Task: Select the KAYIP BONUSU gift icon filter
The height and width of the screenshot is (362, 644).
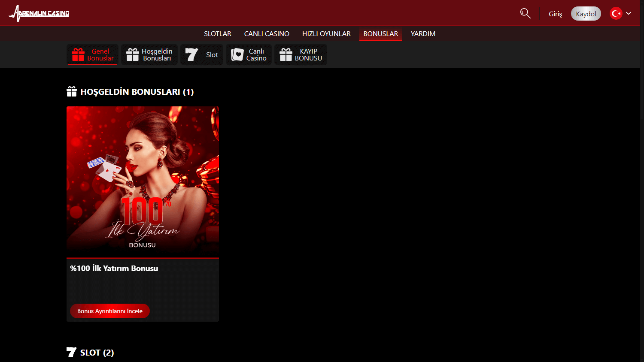Action: (x=286, y=54)
